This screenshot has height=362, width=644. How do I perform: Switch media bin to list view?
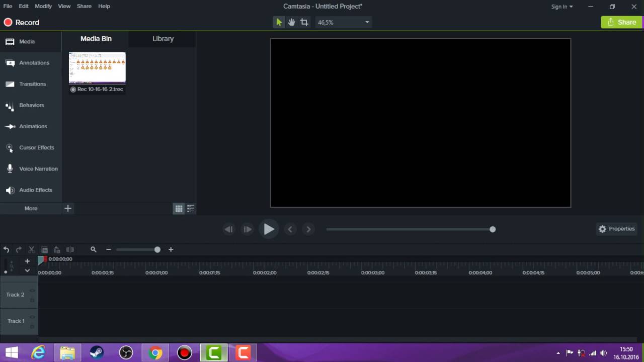[x=191, y=209]
